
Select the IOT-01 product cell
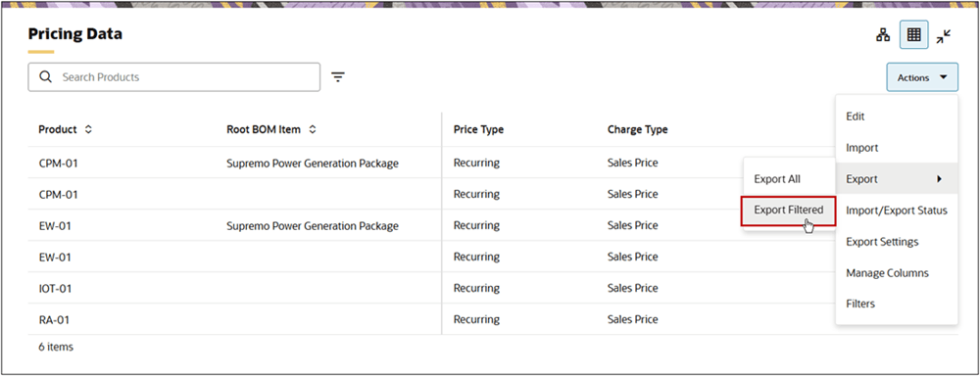coord(56,289)
